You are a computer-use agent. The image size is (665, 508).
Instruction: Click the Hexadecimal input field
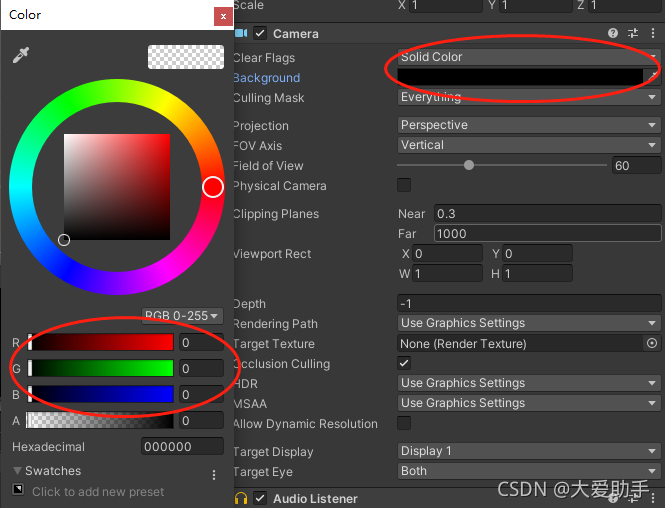tap(182, 447)
